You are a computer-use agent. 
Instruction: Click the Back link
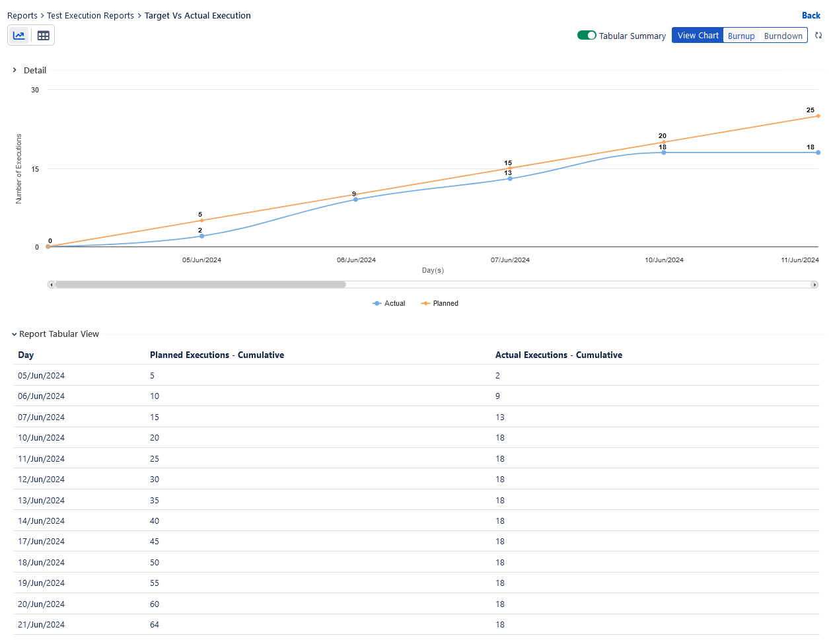811,15
